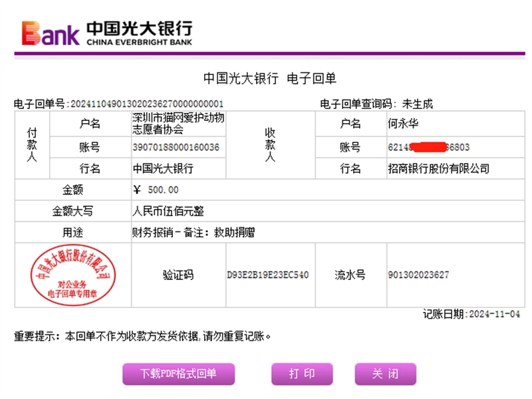Click the partially redacted payee account number

[428, 147]
